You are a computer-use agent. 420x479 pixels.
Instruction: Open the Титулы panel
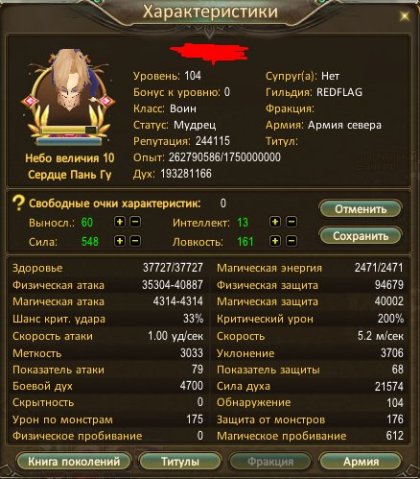pyautogui.click(x=180, y=462)
